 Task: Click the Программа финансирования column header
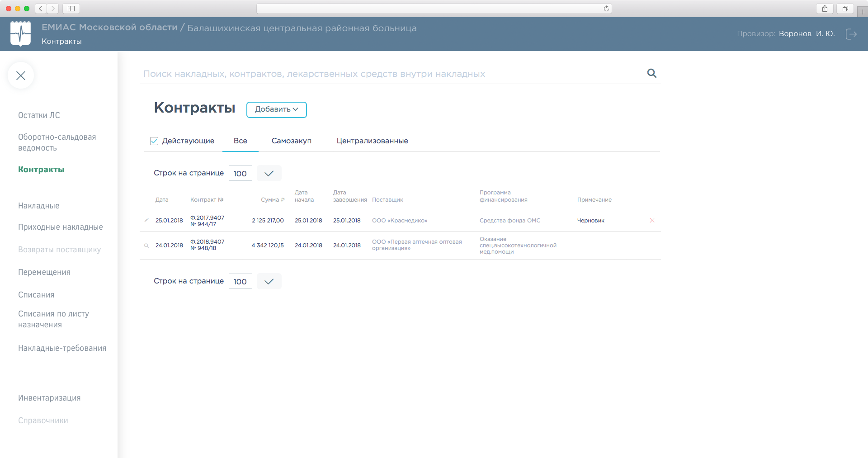[504, 196]
